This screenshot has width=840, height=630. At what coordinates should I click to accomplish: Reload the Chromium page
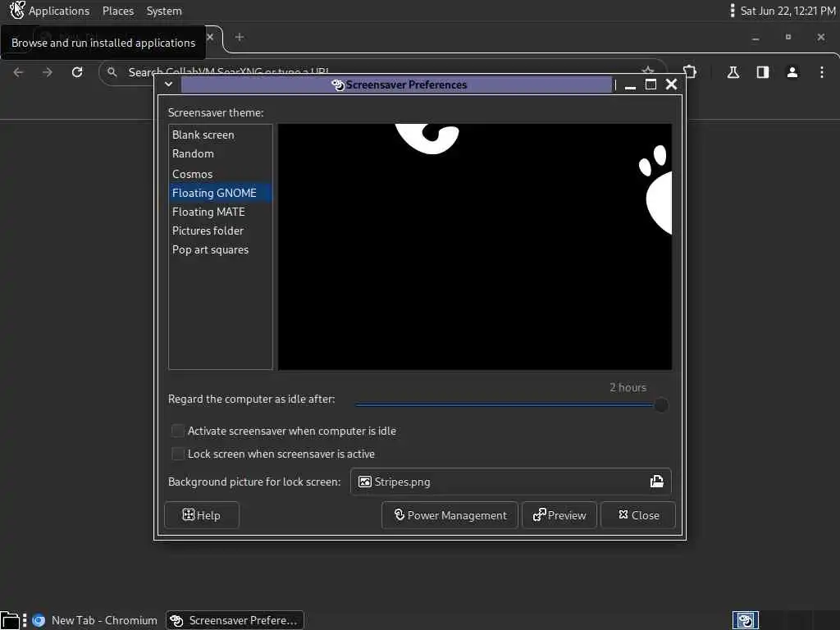[x=77, y=72]
